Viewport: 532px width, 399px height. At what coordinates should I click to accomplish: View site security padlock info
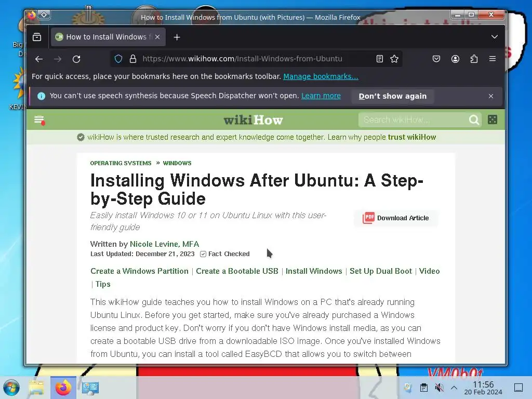(x=133, y=59)
